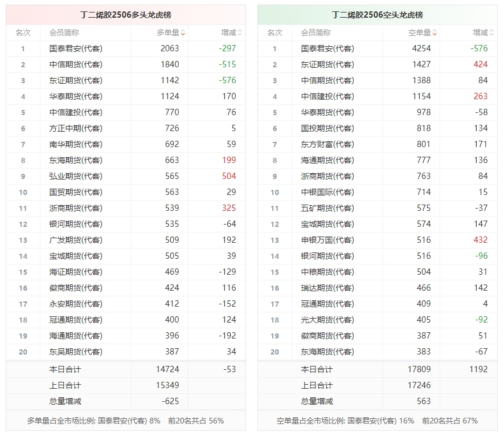Image resolution: width=504 pixels, height=436 pixels.
Task: Click 中信期货(代客) in long table rank 2
Action: (x=76, y=64)
